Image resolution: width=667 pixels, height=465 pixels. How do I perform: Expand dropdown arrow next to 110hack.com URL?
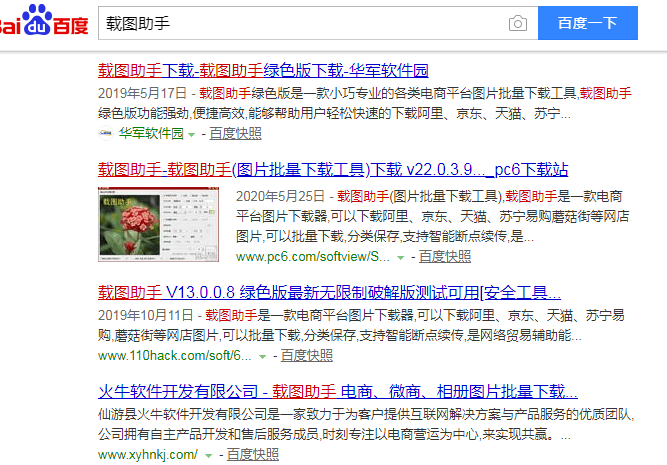pyautogui.click(x=262, y=357)
